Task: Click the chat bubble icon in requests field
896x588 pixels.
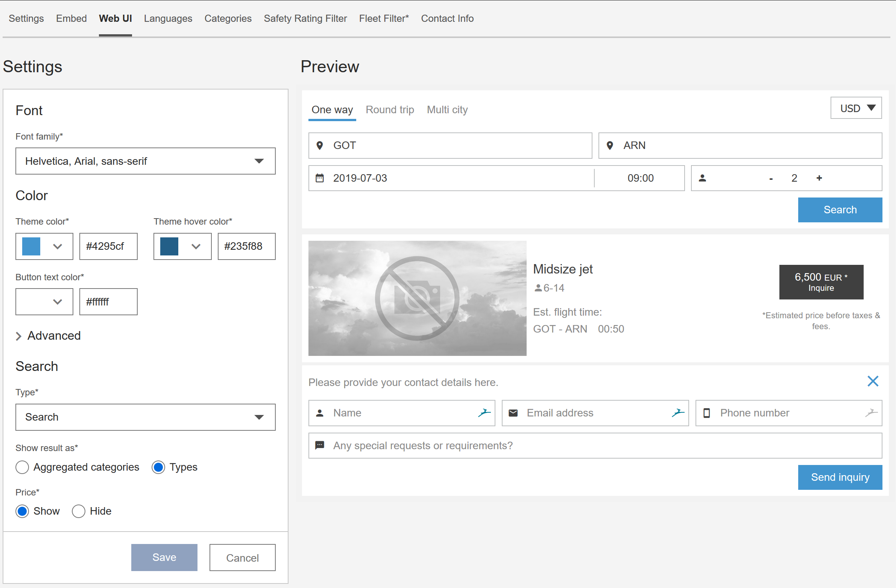Action: [320, 445]
